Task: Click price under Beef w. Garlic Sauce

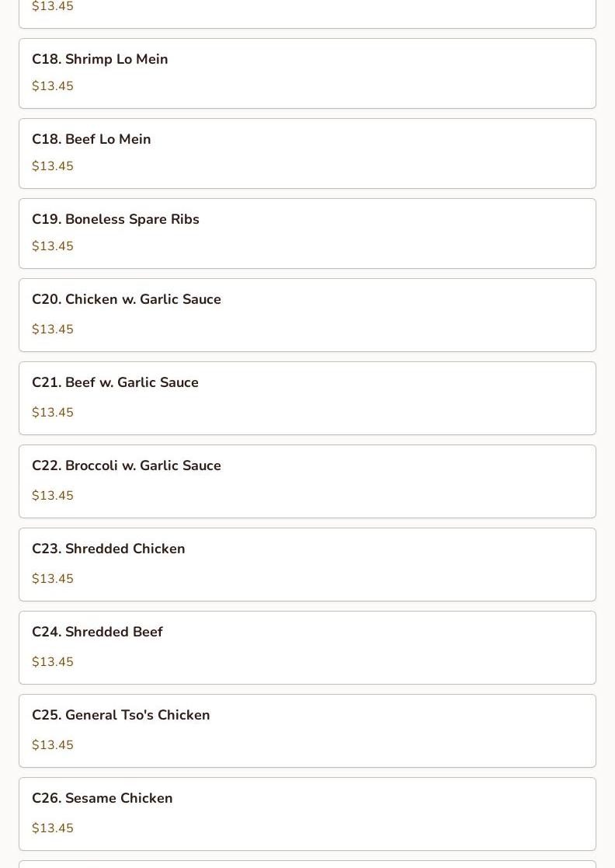Action: point(53,413)
